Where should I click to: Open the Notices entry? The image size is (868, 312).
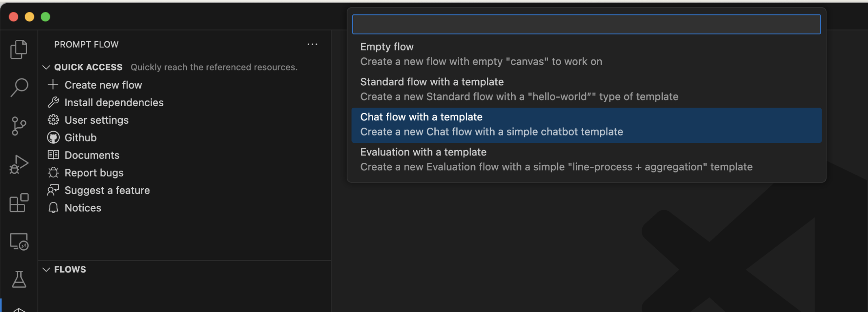point(83,208)
